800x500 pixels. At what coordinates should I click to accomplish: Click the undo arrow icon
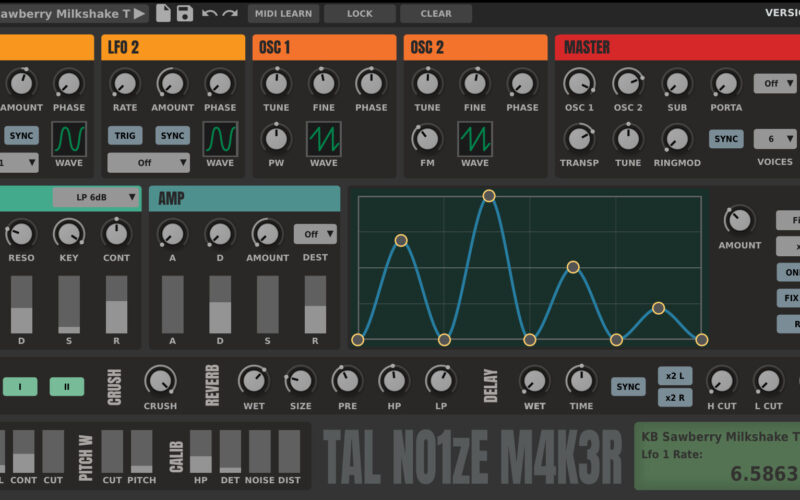[209, 13]
